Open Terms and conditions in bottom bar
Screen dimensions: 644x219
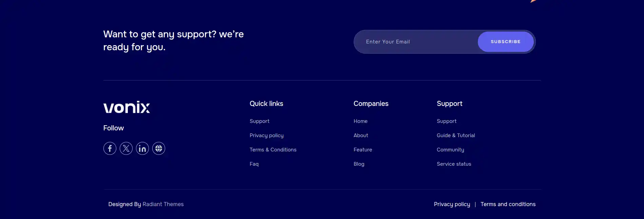coord(508,204)
